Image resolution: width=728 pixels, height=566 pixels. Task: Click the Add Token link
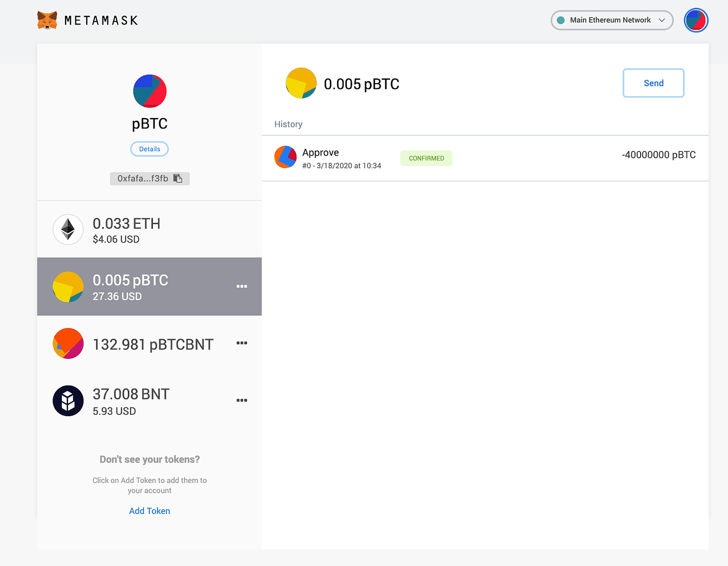[x=150, y=511]
